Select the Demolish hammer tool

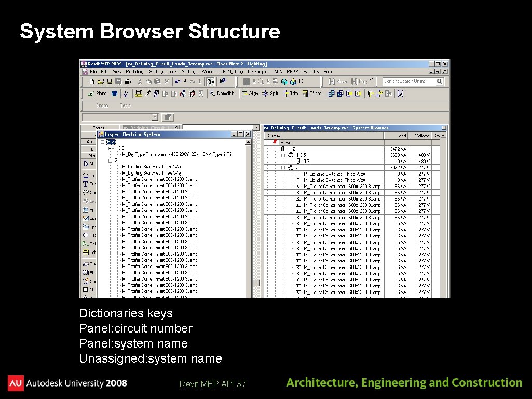click(x=222, y=94)
